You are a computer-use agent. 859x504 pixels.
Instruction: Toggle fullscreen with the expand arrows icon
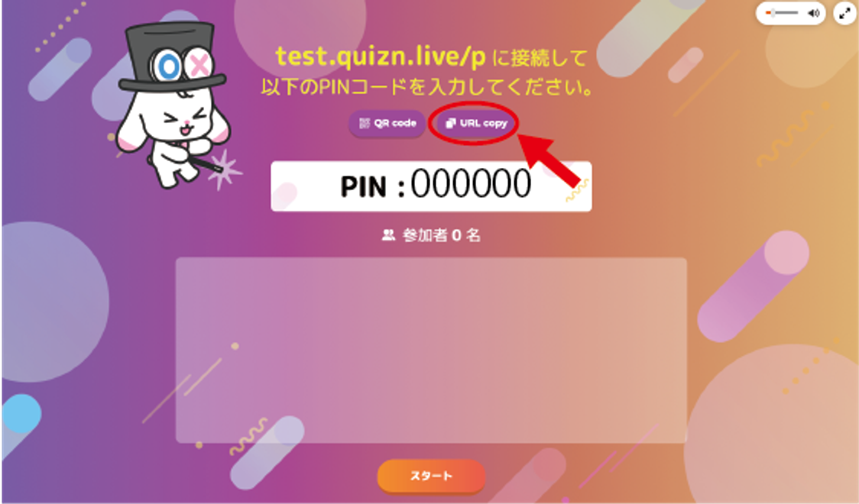click(844, 13)
